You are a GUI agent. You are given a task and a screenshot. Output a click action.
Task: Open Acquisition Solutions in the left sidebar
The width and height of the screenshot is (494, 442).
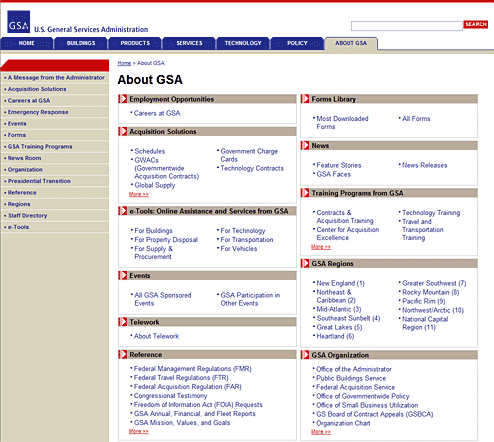(37, 89)
